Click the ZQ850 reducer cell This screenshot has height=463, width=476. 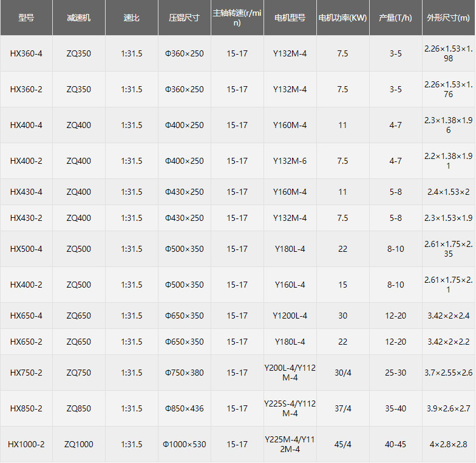(x=79, y=408)
